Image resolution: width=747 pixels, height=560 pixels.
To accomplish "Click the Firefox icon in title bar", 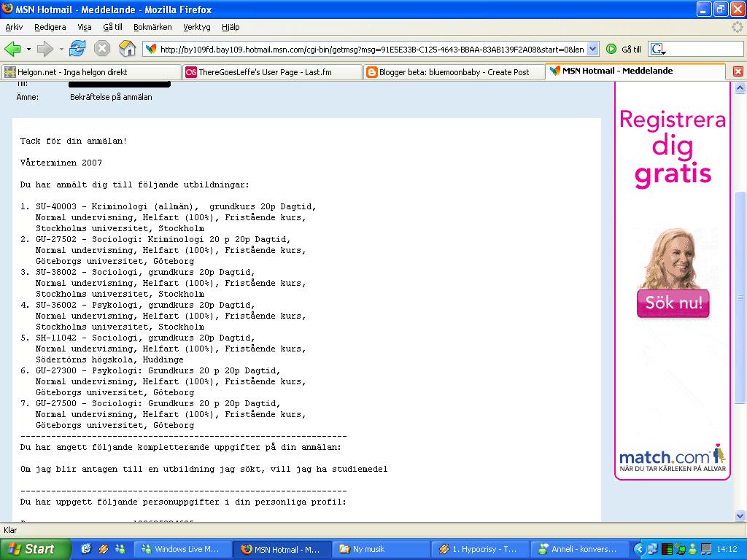I will (7, 9).
